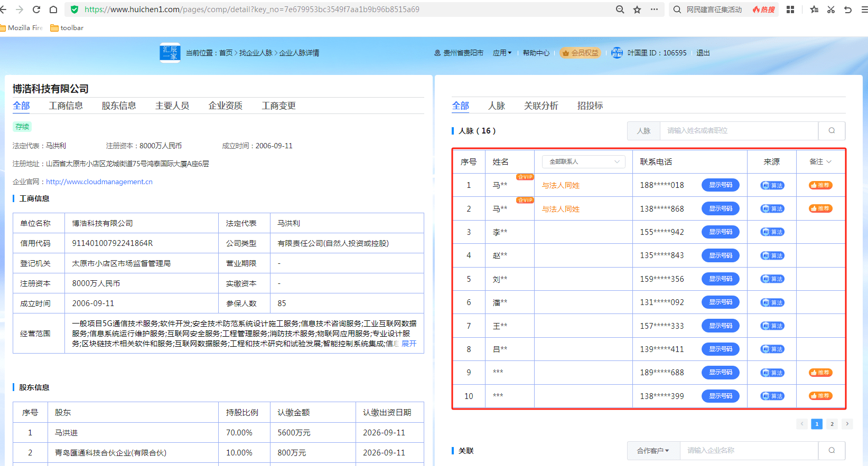Open the Mozilla Firefox bookmarks folder

click(21, 28)
